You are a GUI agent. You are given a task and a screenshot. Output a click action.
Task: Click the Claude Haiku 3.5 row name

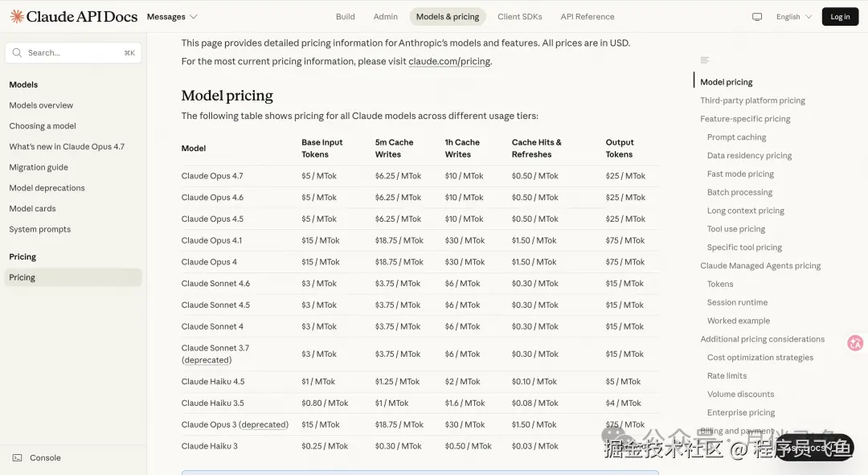point(212,403)
